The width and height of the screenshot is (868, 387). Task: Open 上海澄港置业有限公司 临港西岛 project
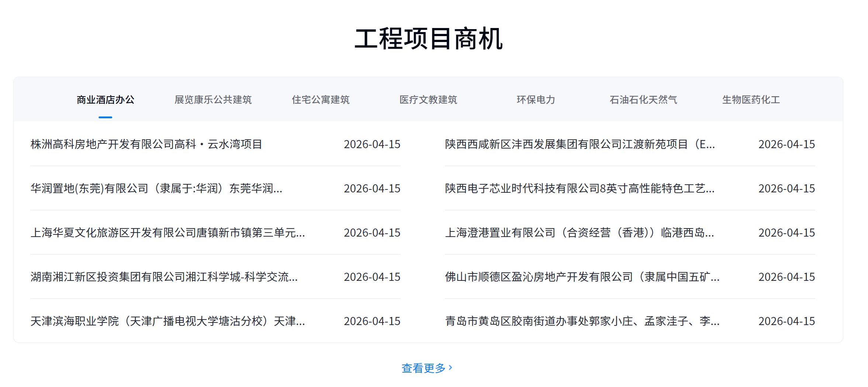[580, 233]
